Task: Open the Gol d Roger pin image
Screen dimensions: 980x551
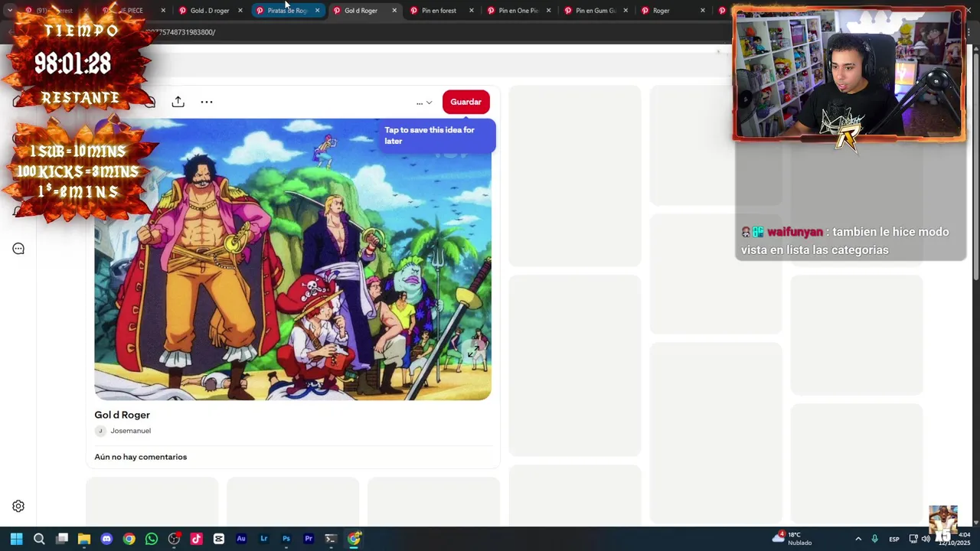Action: (x=292, y=259)
